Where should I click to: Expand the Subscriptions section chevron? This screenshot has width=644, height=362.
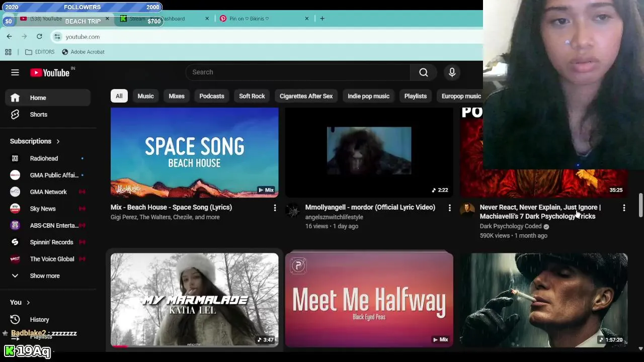[x=58, y=141]
